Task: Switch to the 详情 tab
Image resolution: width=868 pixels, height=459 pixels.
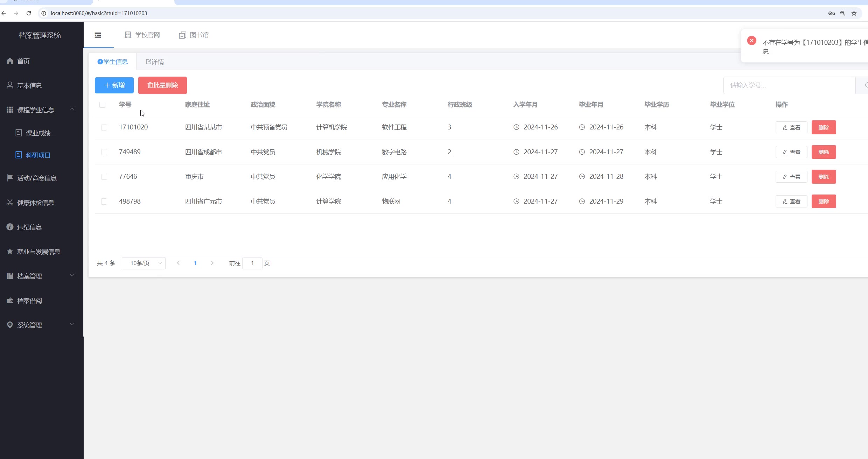Action: (x=155, y=62)
